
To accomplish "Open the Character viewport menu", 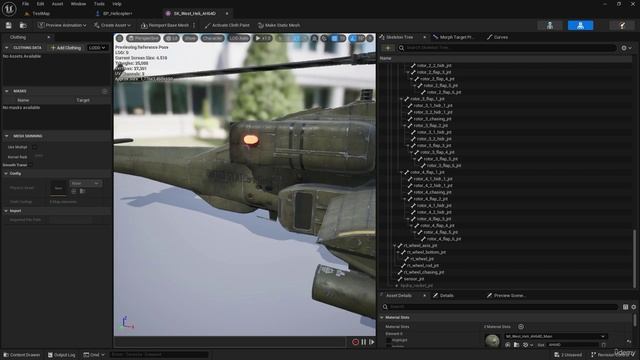I will coord(212,38).
